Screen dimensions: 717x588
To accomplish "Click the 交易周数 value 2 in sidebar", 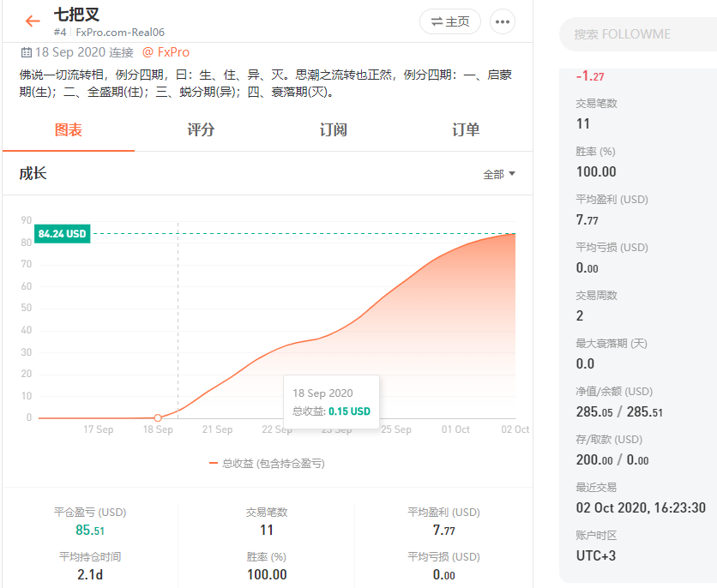I will click(x=580, y=315).
